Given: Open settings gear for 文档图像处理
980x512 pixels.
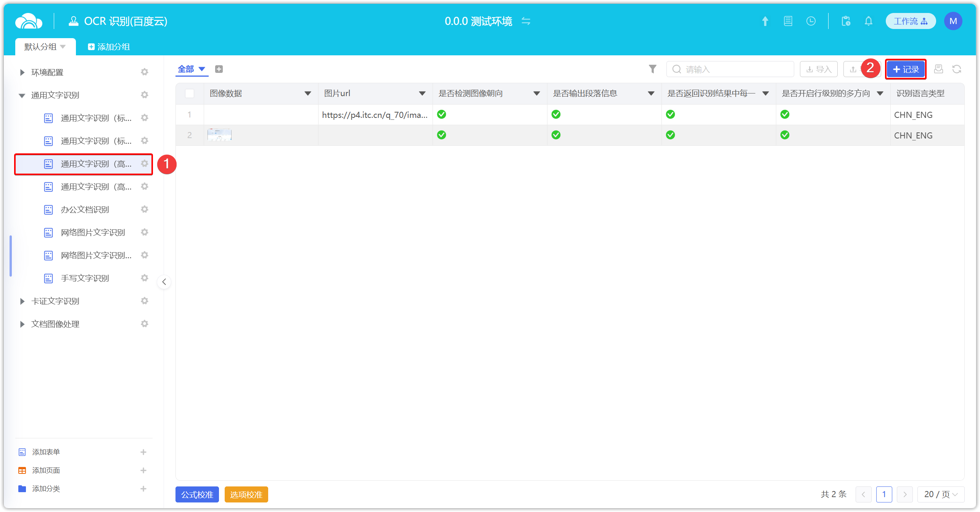Looking at the screenshot, I should coord(145,324).
